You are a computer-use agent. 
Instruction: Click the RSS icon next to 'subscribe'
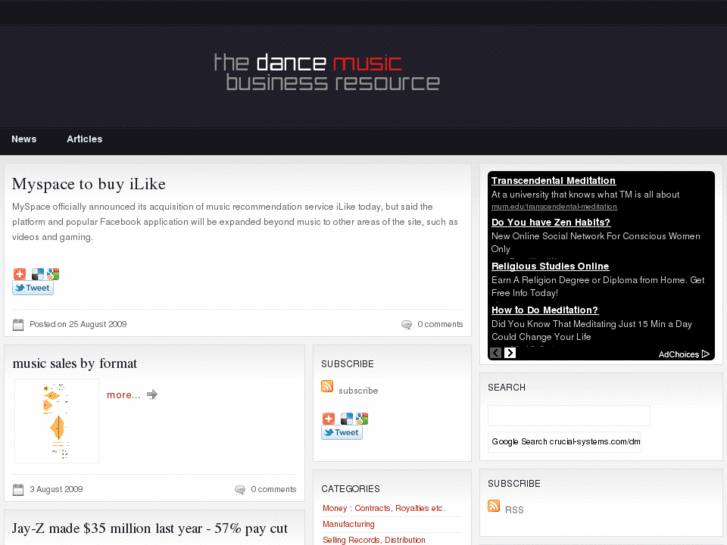[x=327, y=386]
